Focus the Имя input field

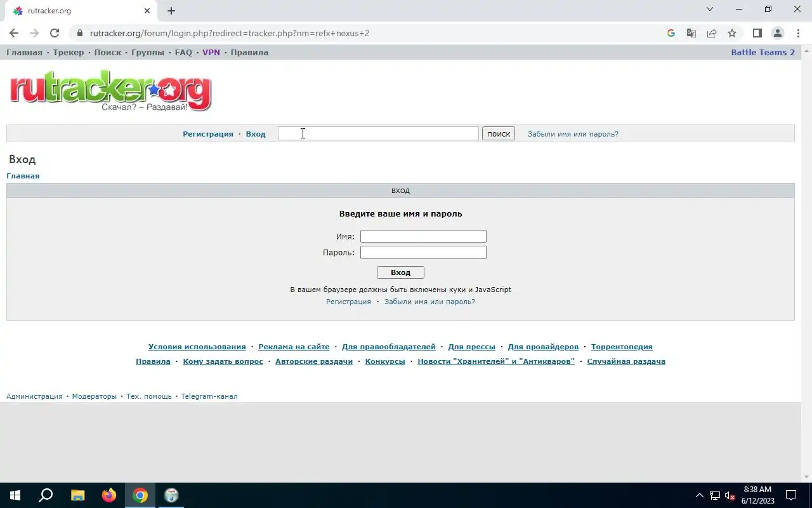423,236
